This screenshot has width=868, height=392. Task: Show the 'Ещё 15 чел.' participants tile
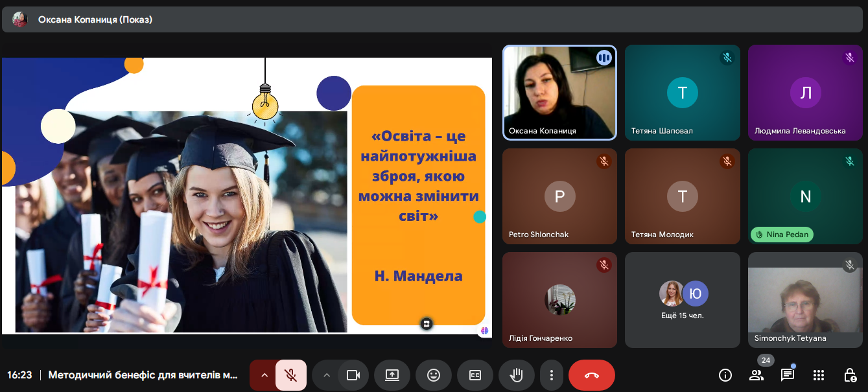pos(682,300)
